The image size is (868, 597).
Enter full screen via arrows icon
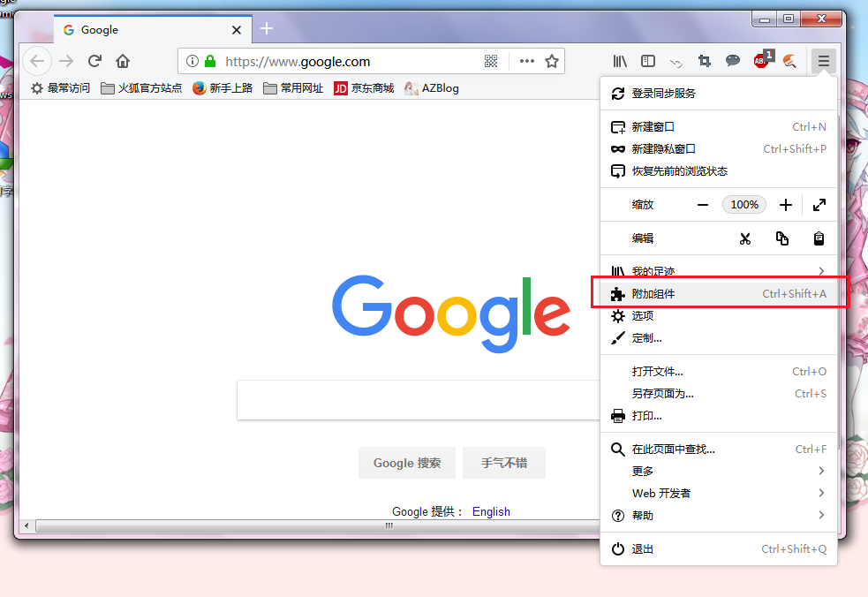[x=819, y=205]
